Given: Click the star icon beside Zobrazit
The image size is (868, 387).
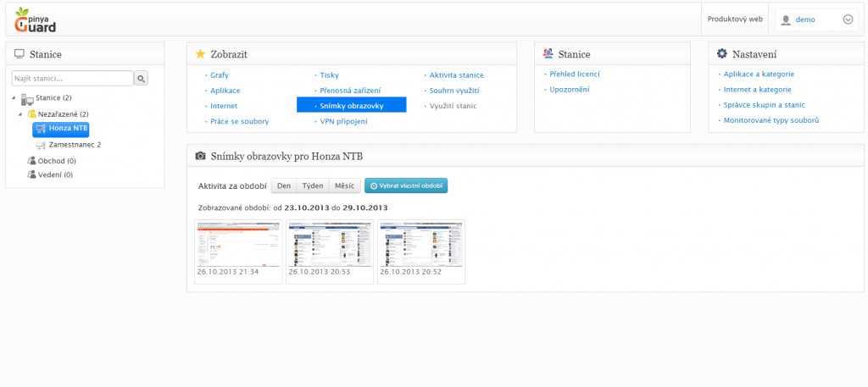Looking at the screenshot, I should (x=200, y=53).
